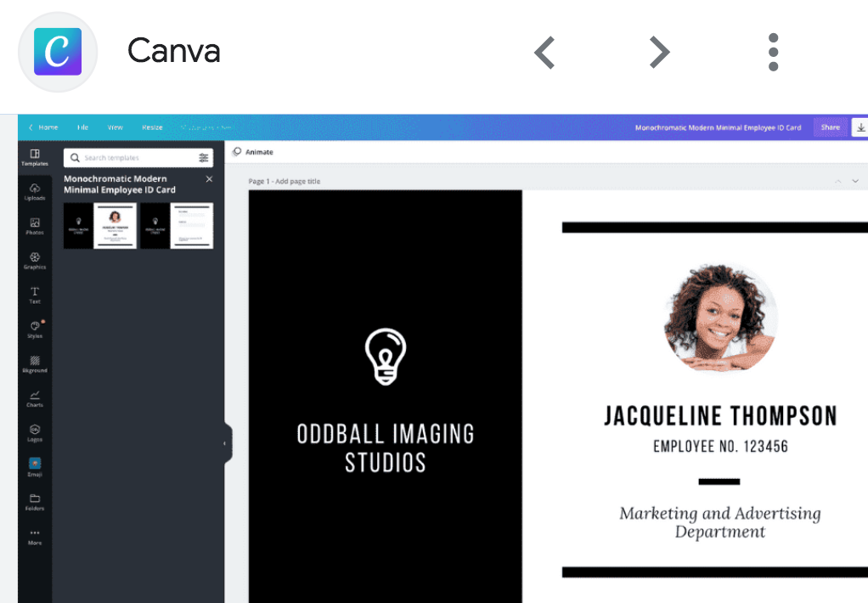
Task: Open the Emoji sidebar panel
Action: tap(35, 467)
